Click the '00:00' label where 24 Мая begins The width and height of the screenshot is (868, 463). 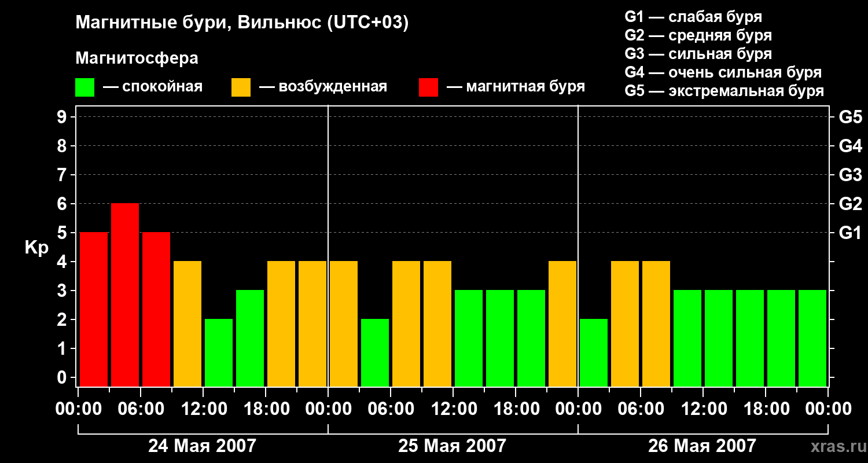click(78, 409)
